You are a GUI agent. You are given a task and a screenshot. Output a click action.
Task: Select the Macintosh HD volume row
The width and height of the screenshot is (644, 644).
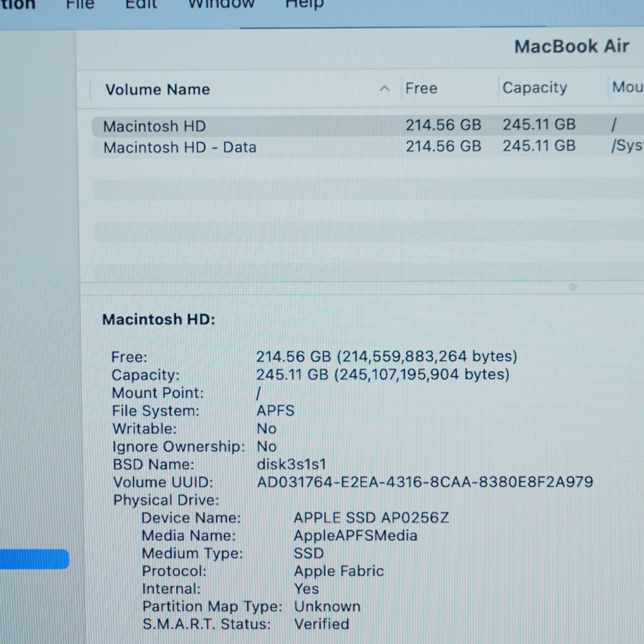tap(368, 126)
